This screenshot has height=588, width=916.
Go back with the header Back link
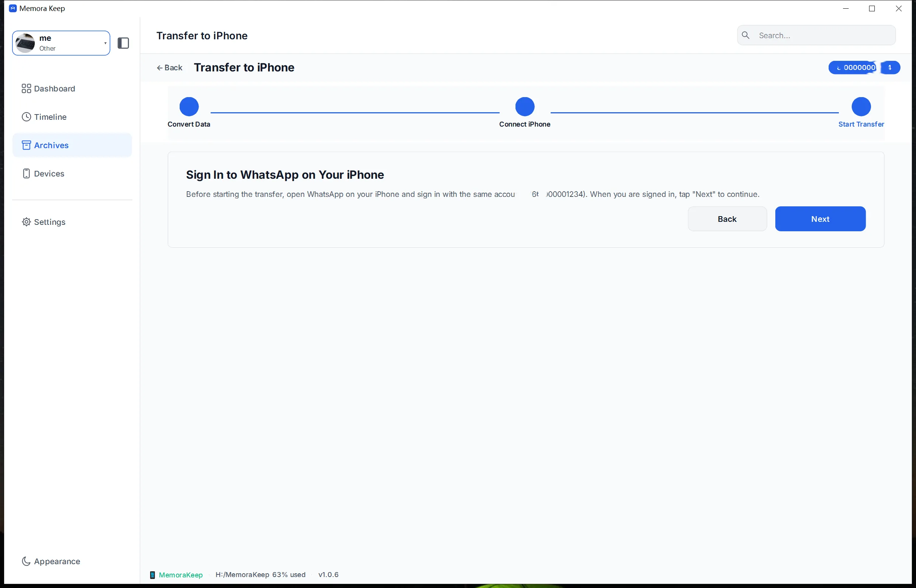click(x=169, y=68)
